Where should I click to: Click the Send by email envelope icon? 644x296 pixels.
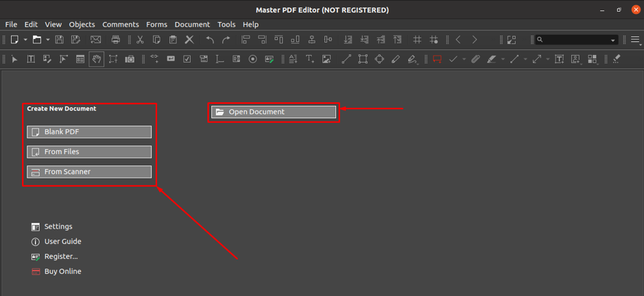95,39
